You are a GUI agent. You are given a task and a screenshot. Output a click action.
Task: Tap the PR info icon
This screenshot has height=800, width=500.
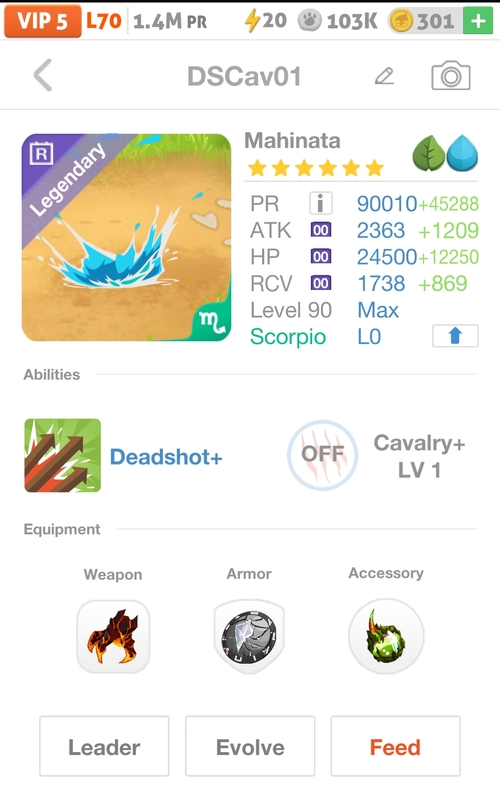tap(320, 204)
